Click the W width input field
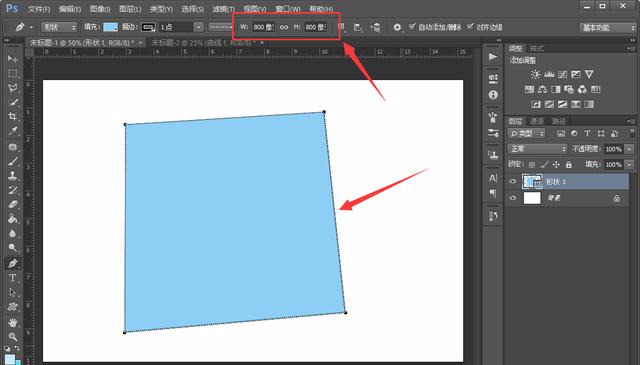This screenshot has width=640, height=365. click(263, 27)
